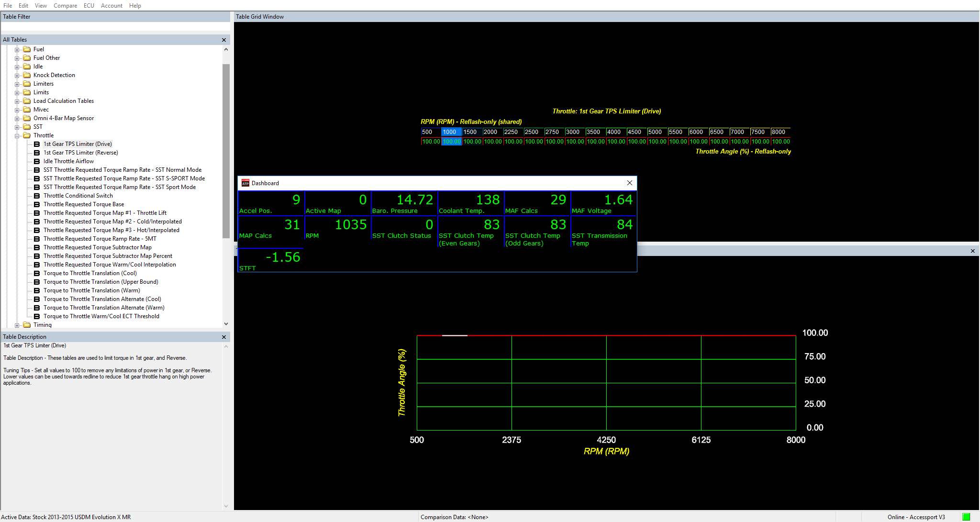Expand the SST folder

click(x=17, y=127)
